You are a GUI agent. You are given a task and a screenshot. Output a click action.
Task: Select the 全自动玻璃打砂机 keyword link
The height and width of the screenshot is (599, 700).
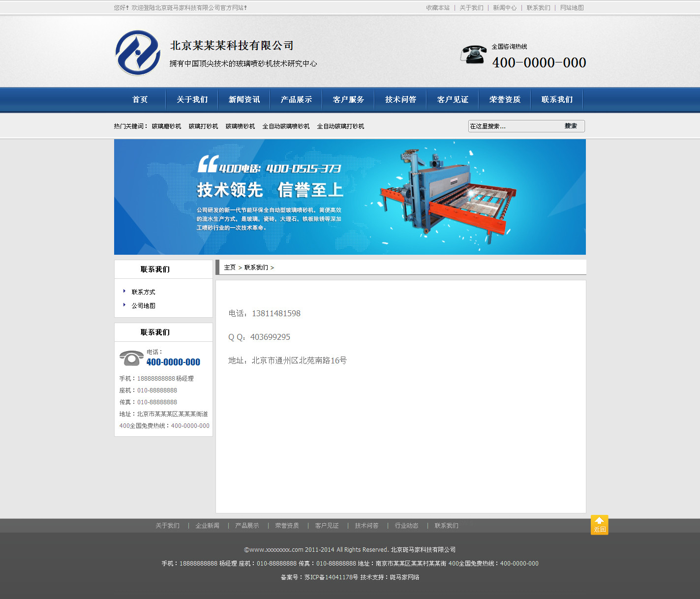(x=340, y=126)
